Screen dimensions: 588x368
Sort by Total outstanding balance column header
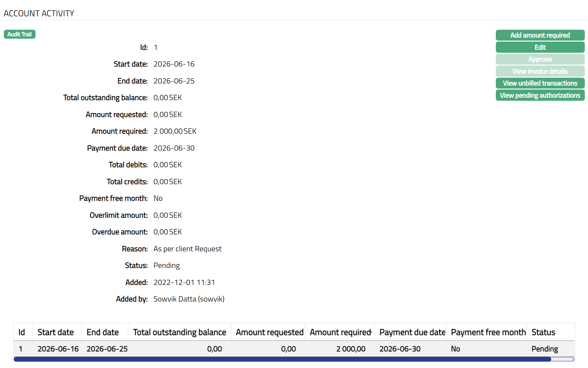pos(179,332)
